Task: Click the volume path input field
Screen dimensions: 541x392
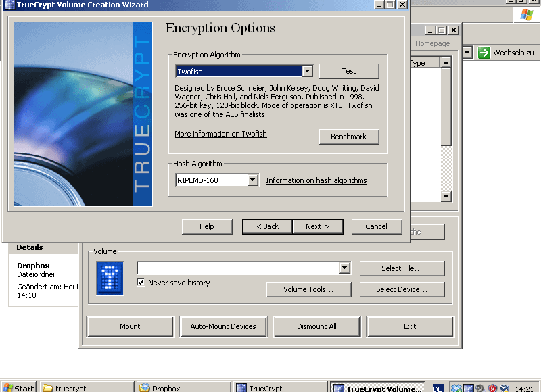Action: (239, 268)
